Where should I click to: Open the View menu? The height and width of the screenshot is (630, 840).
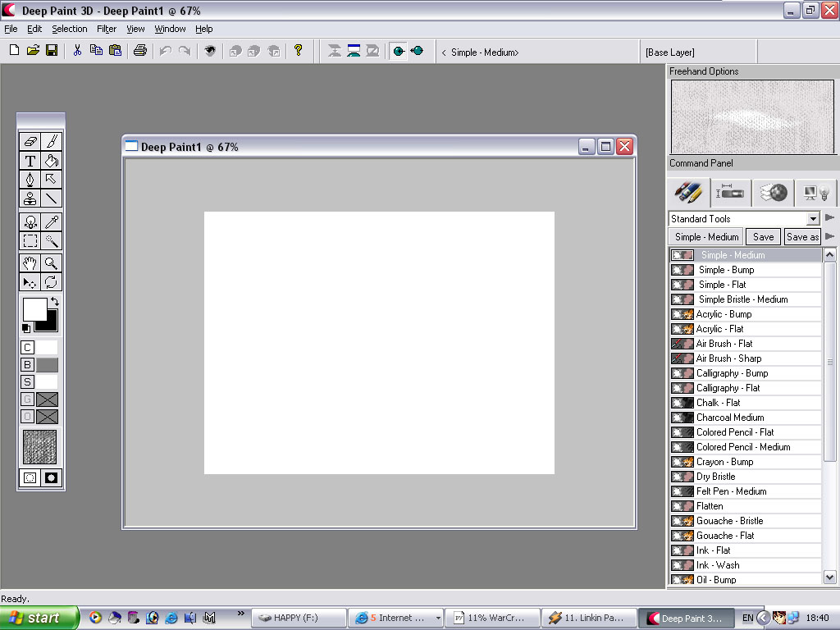coord(135,29)
